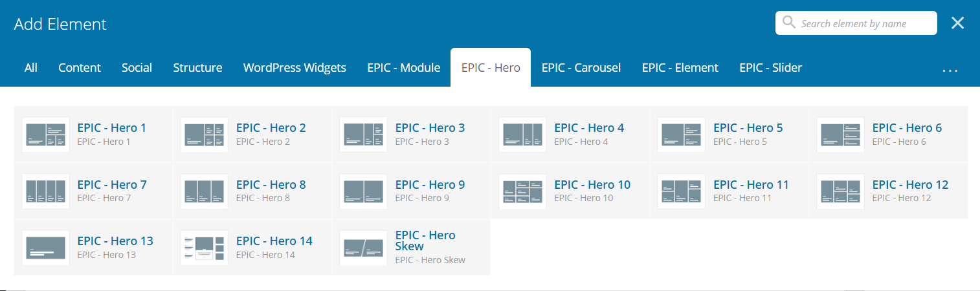
Task: Pick the EPIC - Hero Skew icon
Action: 363,248
